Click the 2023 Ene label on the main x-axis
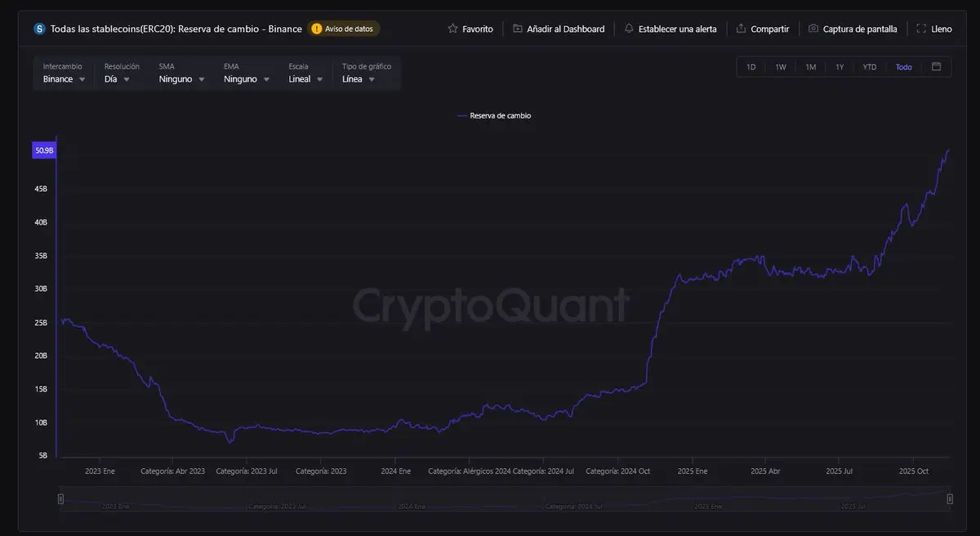Image resolution: width=980 pixels, height=536 pixels. (x=100, y=471)
